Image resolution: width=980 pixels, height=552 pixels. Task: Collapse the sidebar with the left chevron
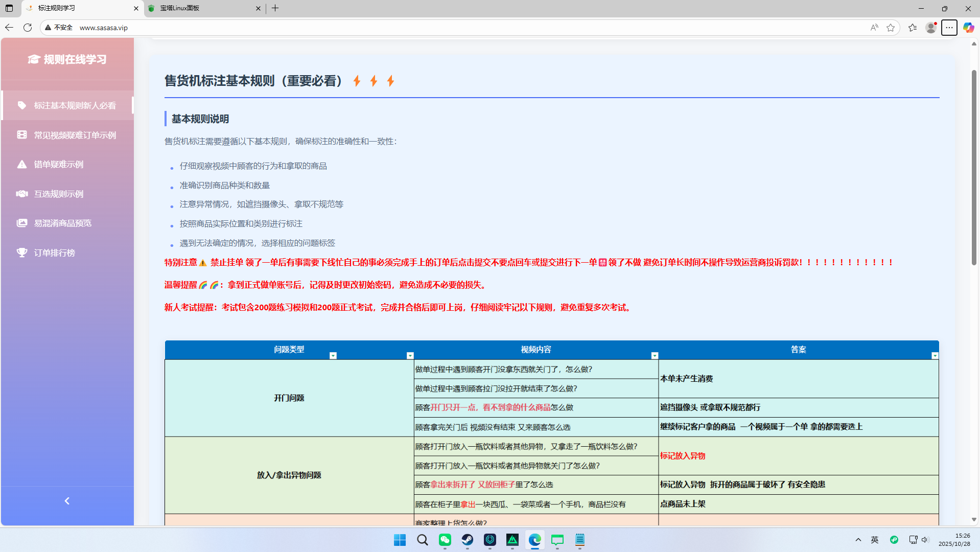point(67,501)
